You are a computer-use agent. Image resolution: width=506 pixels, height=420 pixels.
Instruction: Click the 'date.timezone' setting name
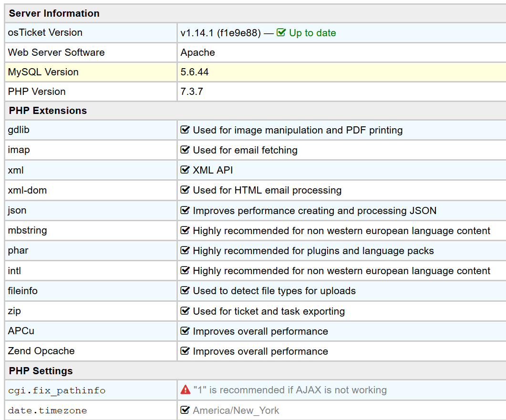coord(47,410)
